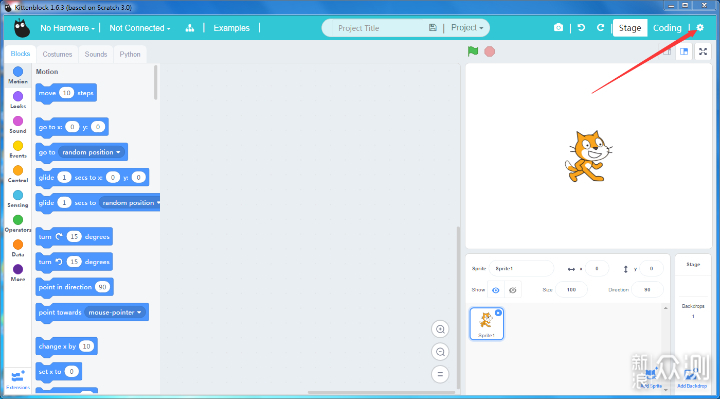Take a stage screenshot with camera icon
Image resolution: width=720 pixels, height=399 pixels.
558,28
